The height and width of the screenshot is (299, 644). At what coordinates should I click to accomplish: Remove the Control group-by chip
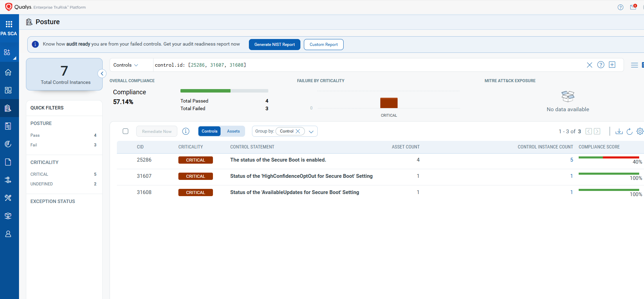(x=298, y=131)
